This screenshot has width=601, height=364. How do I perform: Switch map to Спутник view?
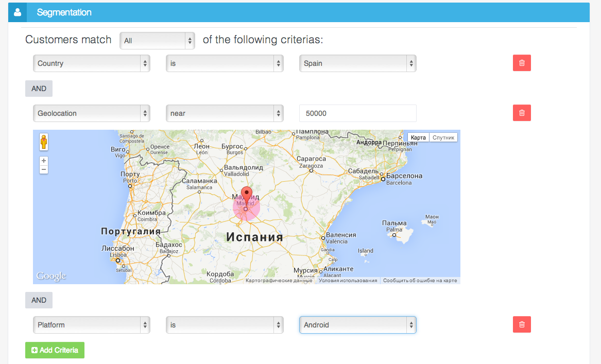[443, 137]
